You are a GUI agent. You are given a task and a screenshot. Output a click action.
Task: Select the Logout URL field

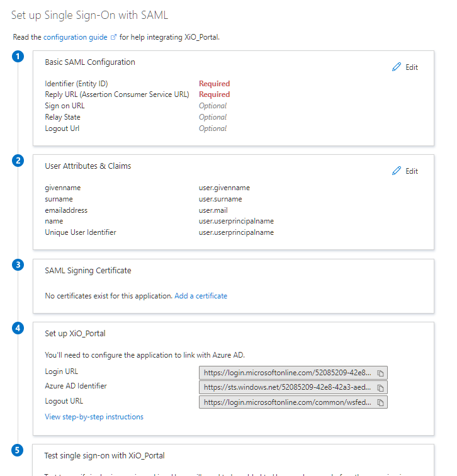(293, 402)
